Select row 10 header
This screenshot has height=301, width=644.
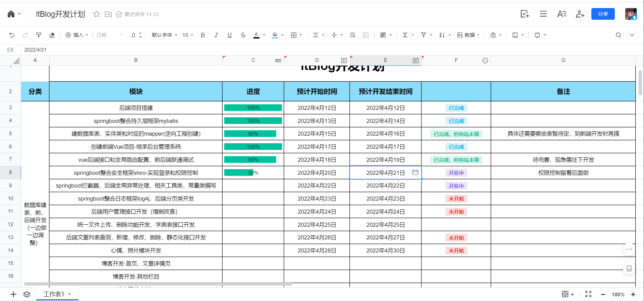pyautogui.click(x=10, y=199)
